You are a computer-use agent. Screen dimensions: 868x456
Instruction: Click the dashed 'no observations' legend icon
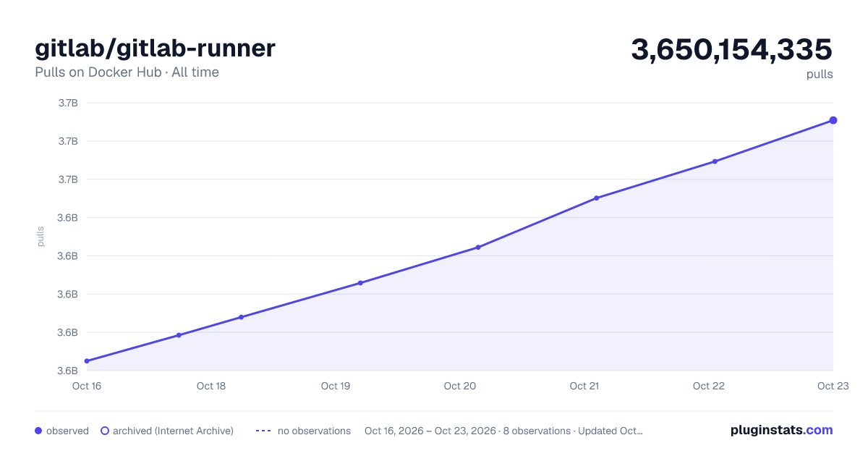point(263,431)
